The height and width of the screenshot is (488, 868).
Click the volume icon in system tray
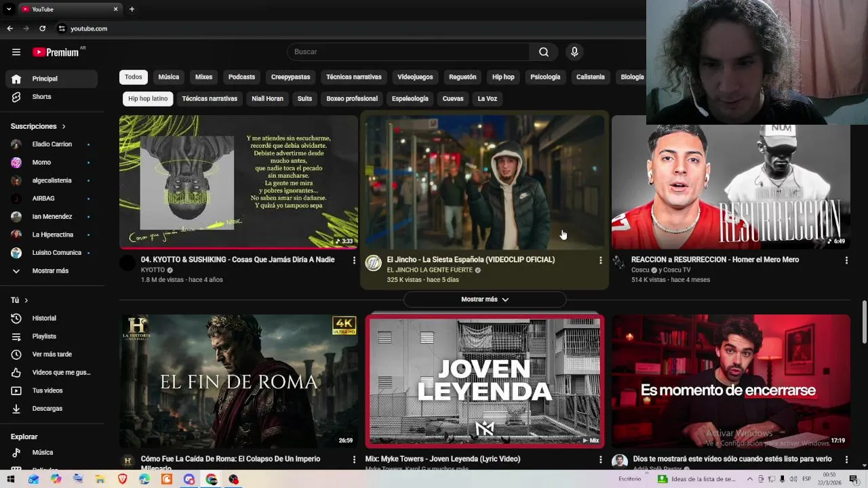pyautogui.click(x=793, y=479)
